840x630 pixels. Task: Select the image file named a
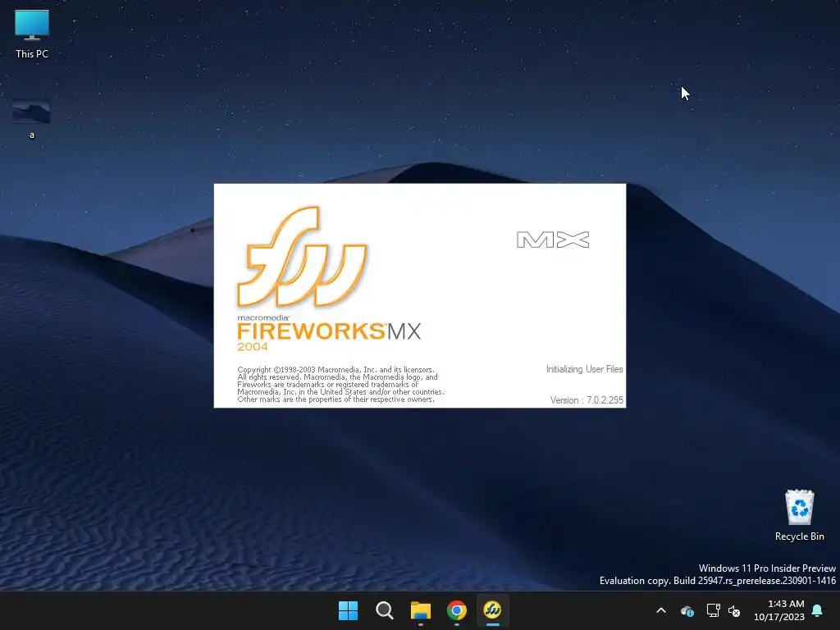[x=31, y=119]
